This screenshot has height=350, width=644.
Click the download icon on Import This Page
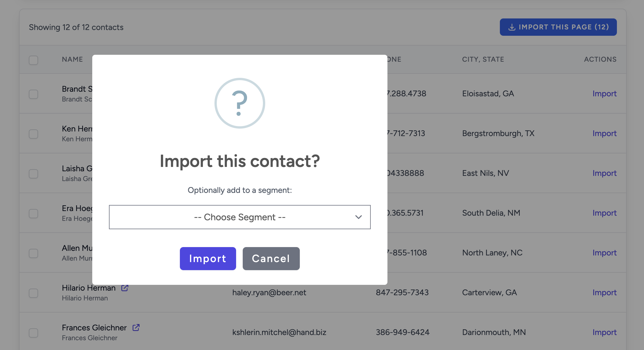coord(512,27)
